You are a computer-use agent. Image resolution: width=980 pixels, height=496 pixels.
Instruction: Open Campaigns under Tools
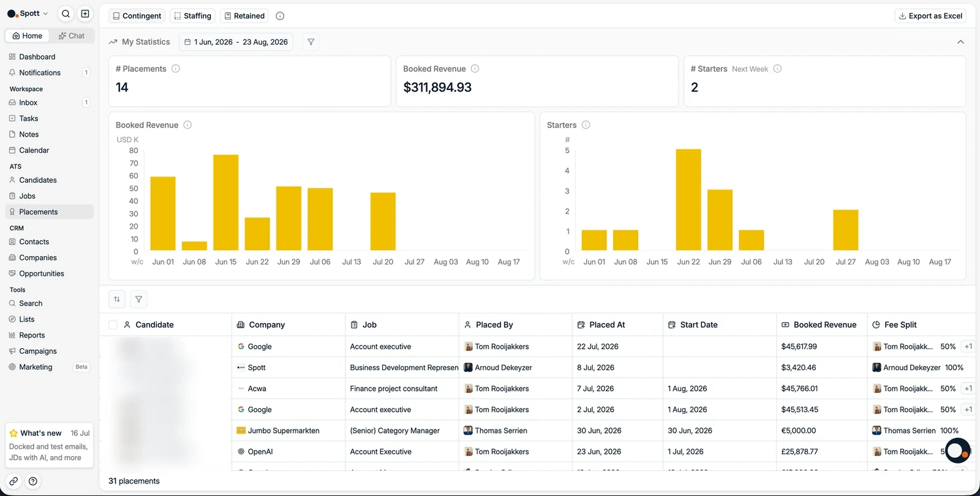pyautogui.click(x=49, y=351)
